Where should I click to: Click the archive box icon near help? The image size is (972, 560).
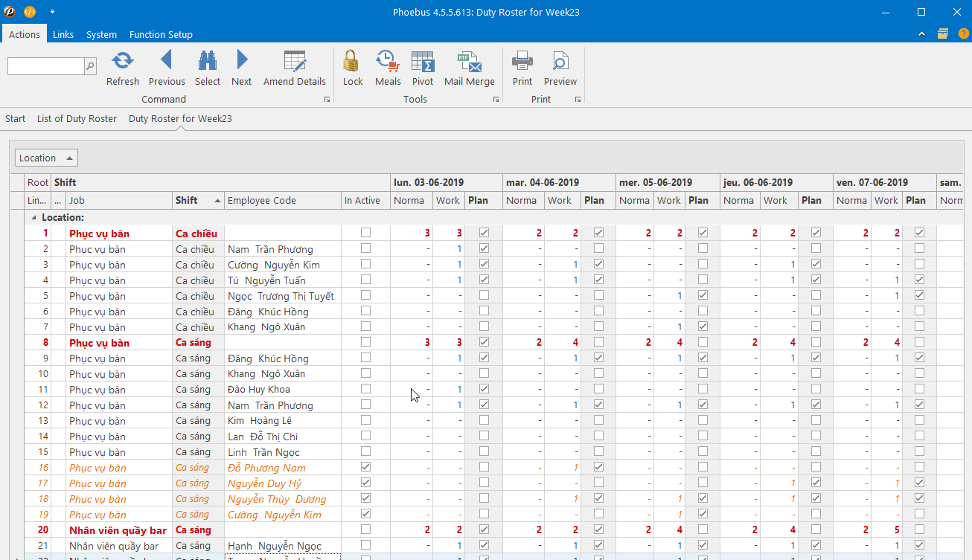point(943,33)
